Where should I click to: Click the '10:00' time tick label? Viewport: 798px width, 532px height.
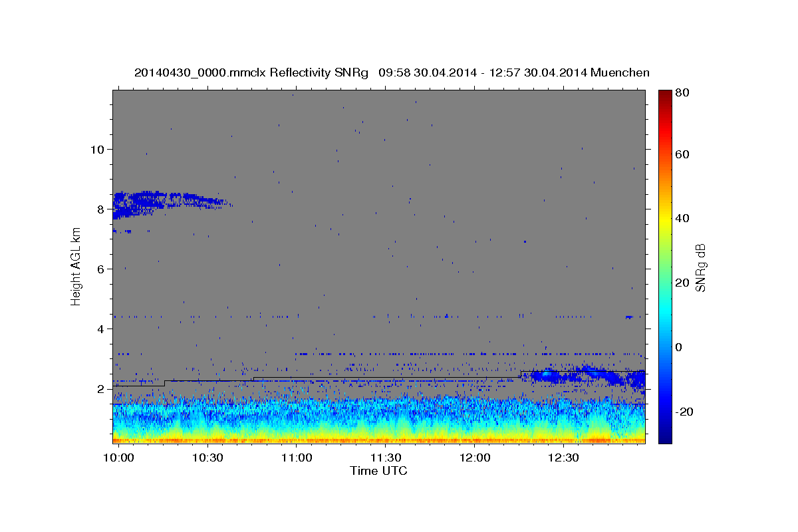coord(119,458)
